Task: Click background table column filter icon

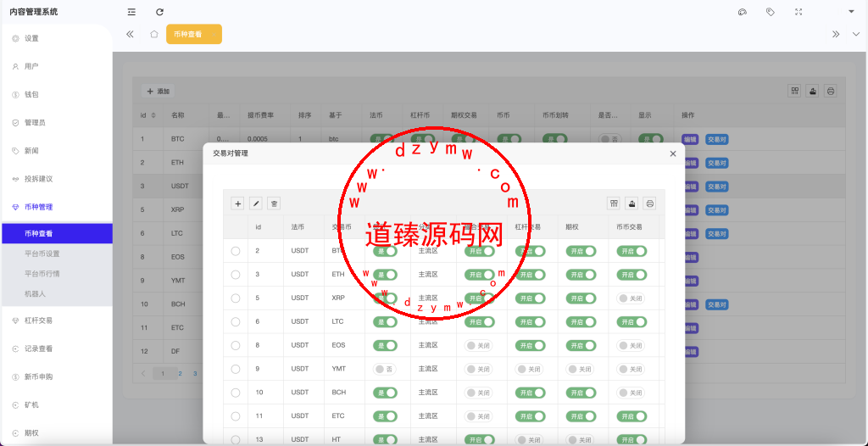Action: click(x=795, y=91)
